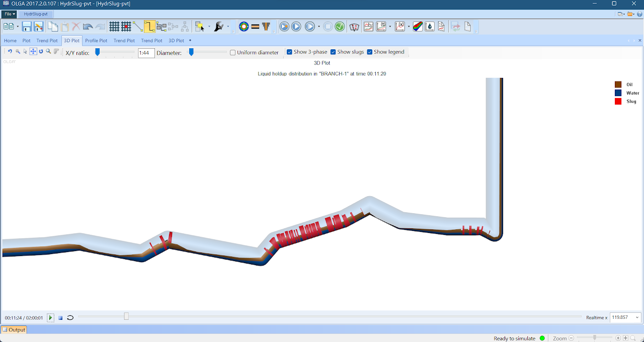Screen dimensions: 644x342
Task: Open the wrench tools icon
Action: [219, 27]
